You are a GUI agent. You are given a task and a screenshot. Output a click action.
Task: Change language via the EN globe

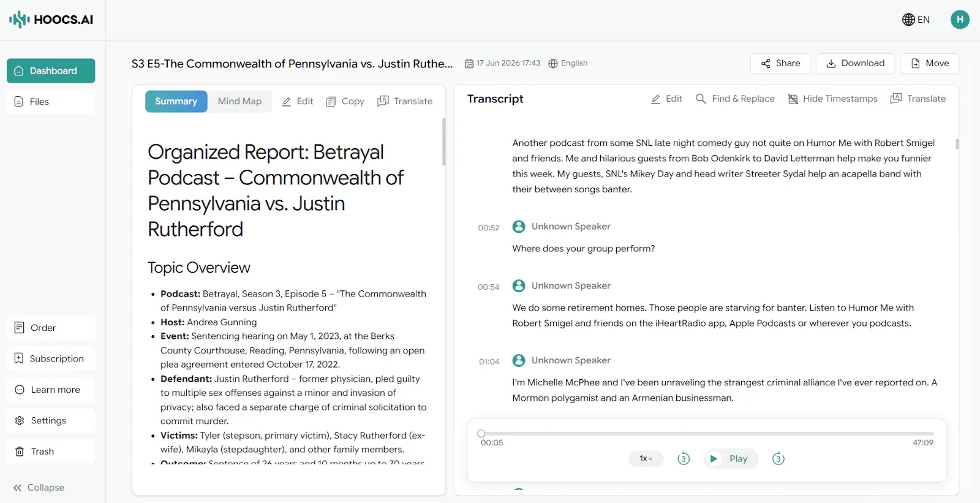[x=916, y=20]
